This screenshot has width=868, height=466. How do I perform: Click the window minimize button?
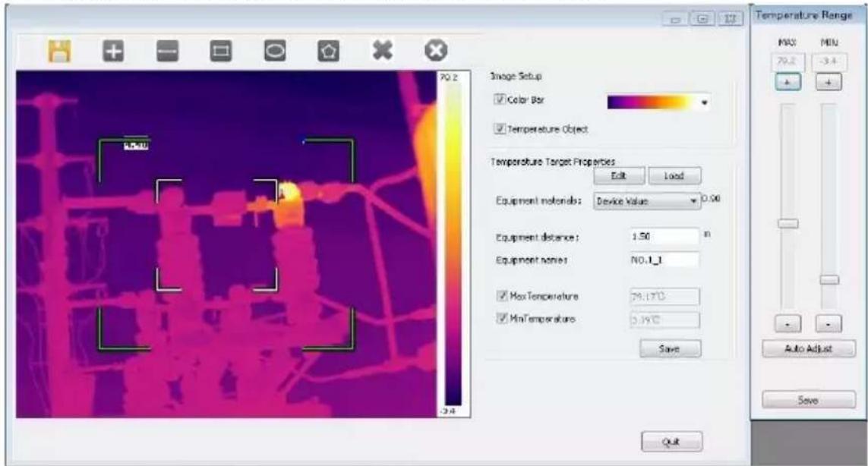[675, 19]
